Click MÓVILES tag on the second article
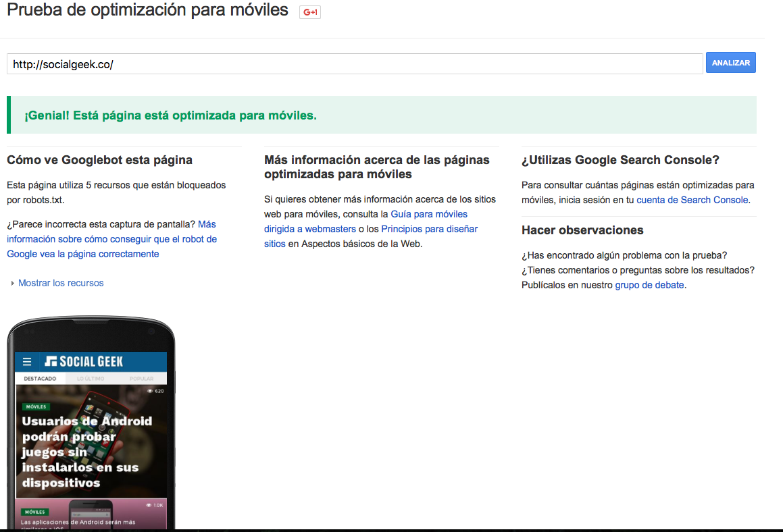This screenshot has height=532, width=783. (x=35, y=512)
